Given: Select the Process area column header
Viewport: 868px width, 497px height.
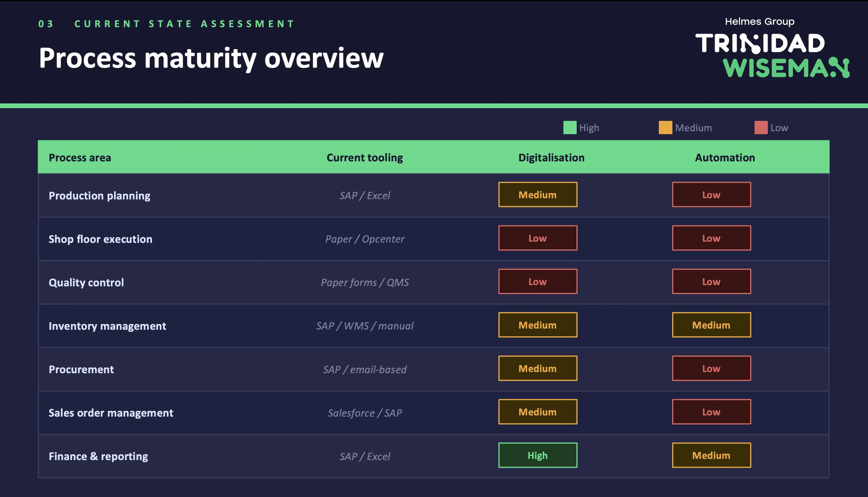Looking at the screenshot, I should click(80, 157).
